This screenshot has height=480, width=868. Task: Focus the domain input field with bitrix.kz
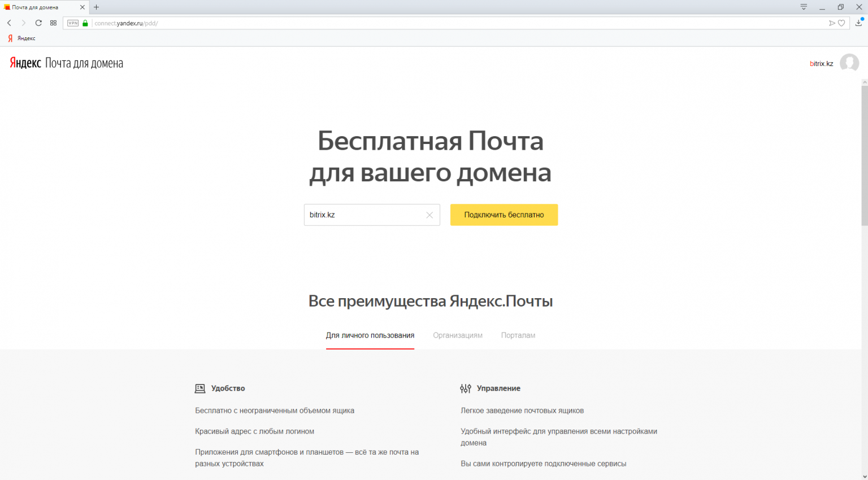pyautogui.click(x=372, y=215)
